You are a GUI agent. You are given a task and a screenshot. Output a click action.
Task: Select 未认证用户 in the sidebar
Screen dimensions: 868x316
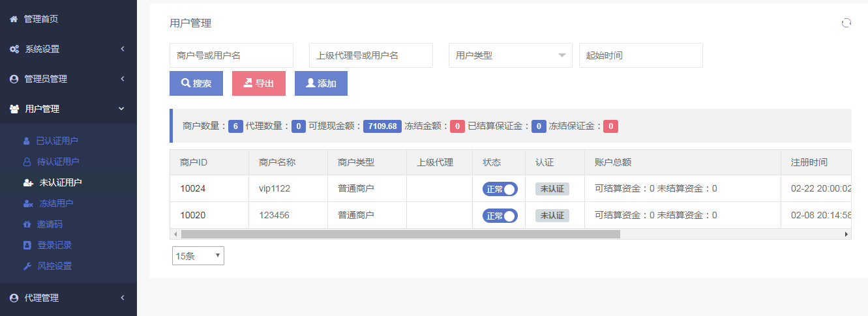(60, 182)
